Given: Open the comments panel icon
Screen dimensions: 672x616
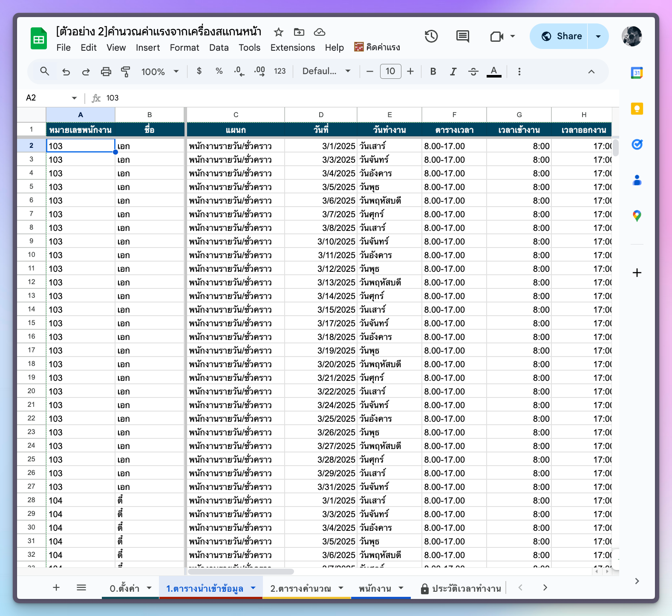Looking at the screenshot, I should pyautogui.click(x=462, y=37).
